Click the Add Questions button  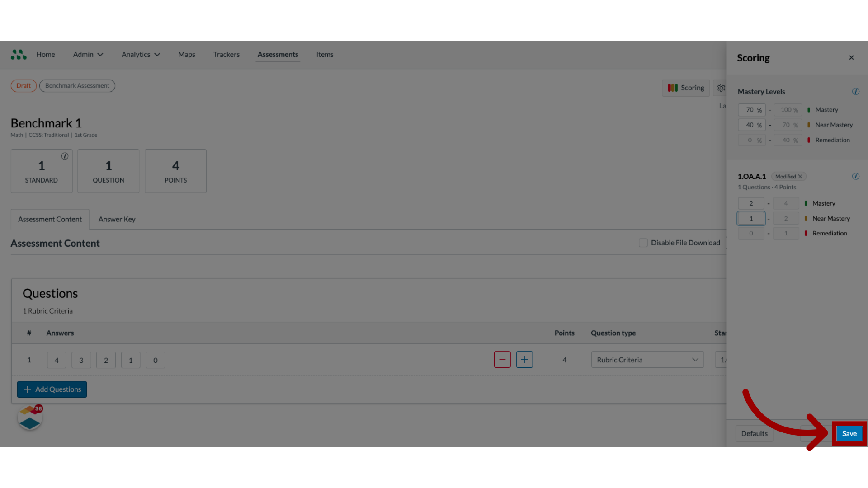[x=52, y=389]
